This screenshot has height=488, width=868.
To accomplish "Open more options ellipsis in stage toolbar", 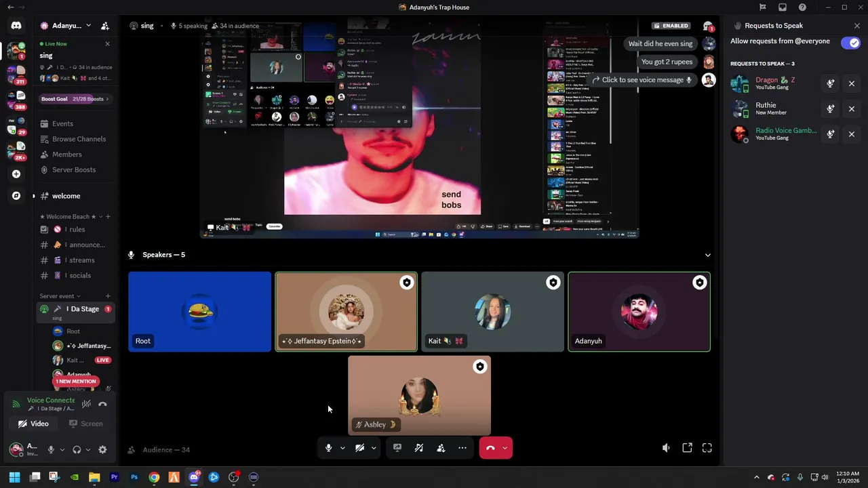I will [462, 448].
